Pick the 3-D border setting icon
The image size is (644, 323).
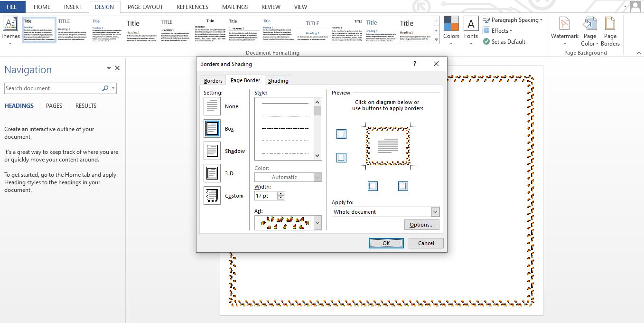click(212, 173)
